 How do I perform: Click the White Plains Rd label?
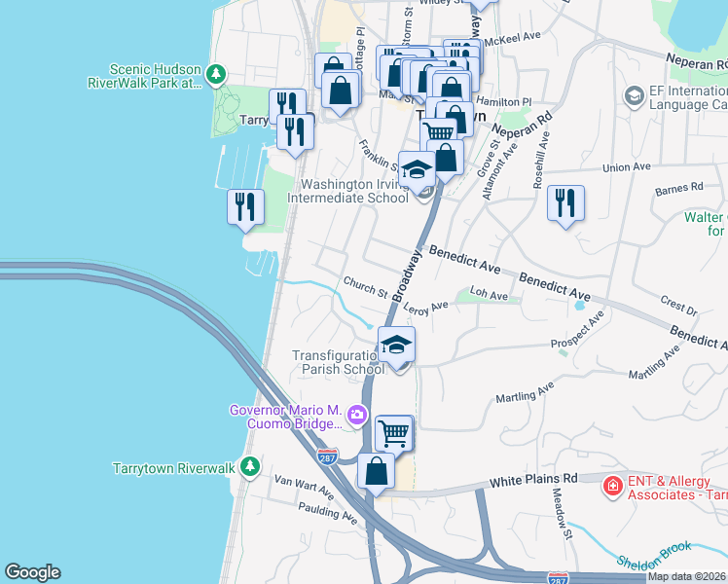point(533,481)
